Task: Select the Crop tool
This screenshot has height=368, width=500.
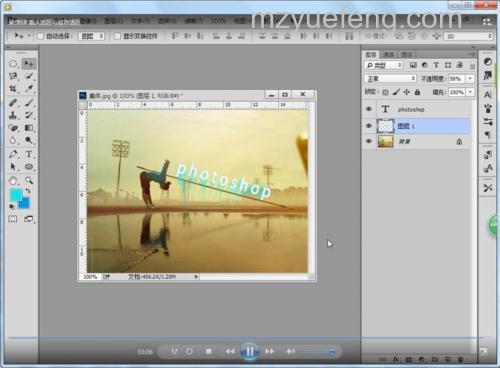Action: [13, 89]
